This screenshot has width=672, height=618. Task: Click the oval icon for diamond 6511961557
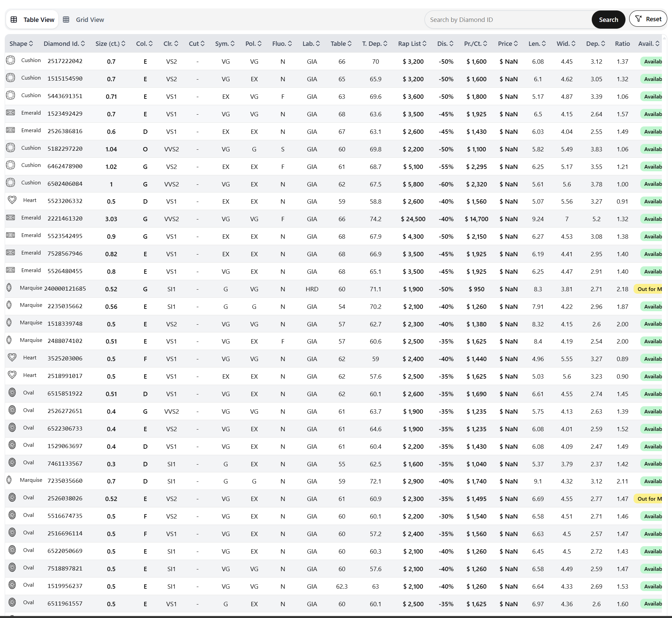click(12, 602)
